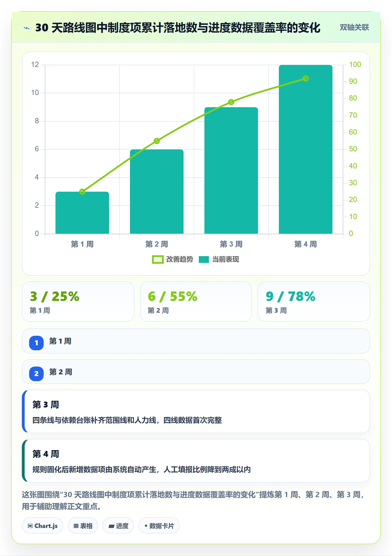Click the 第 2 周 teal bar in chart
This screenshot has width=392, height=556.
(x=157, y=191)
